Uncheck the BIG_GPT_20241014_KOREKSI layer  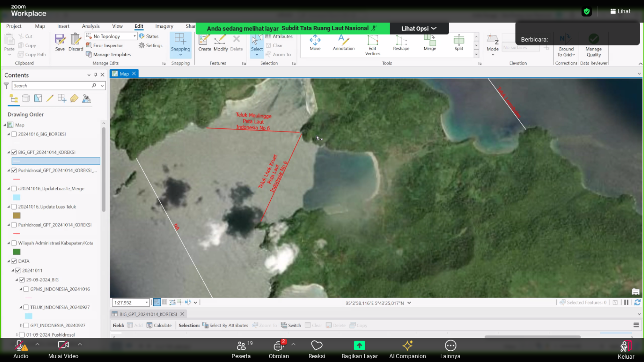[x=14, y=152]
